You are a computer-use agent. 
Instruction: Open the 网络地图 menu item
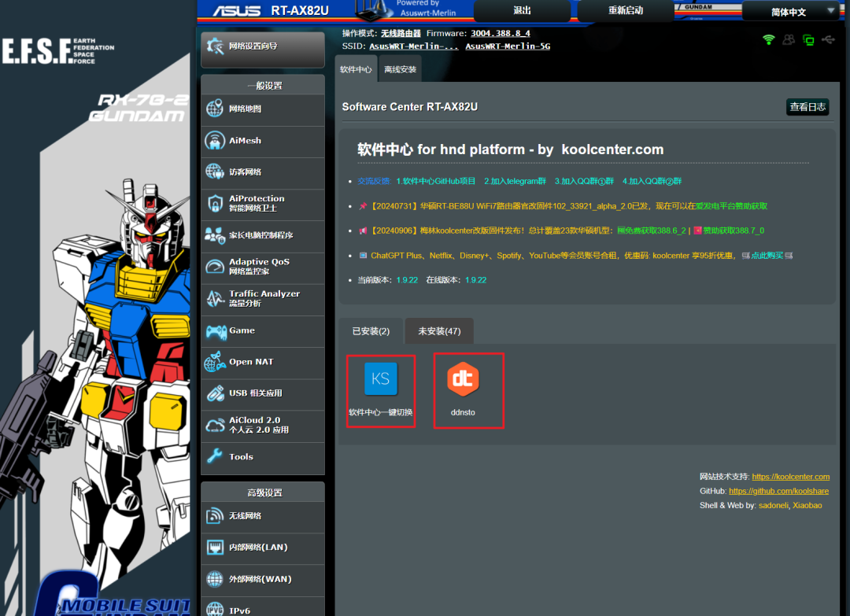pos(263,109)
